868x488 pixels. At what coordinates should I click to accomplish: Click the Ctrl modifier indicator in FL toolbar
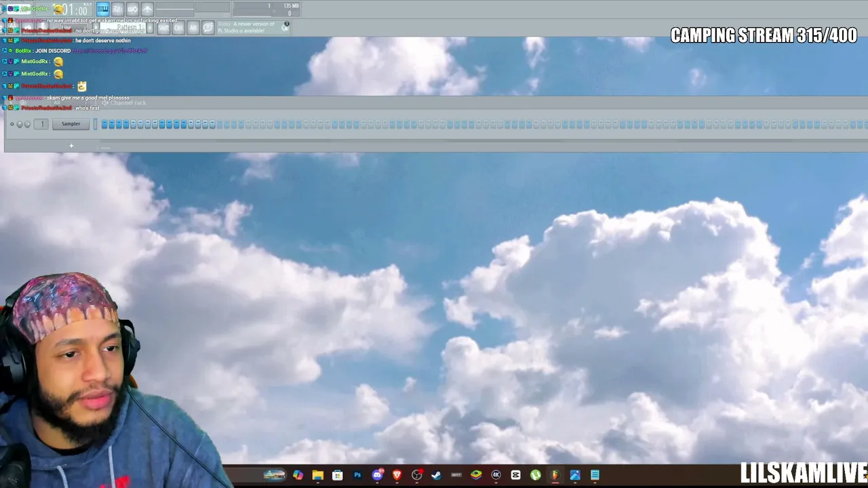178,28
